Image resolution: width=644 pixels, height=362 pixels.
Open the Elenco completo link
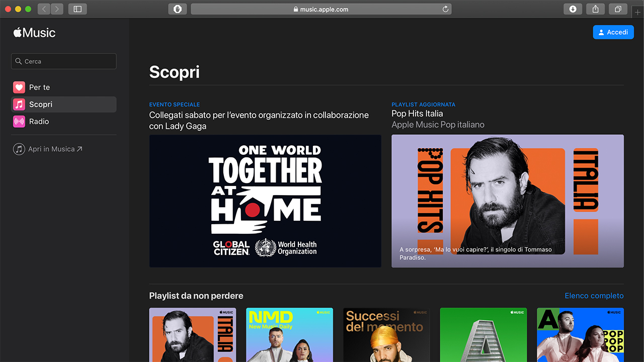pos(594,296)
